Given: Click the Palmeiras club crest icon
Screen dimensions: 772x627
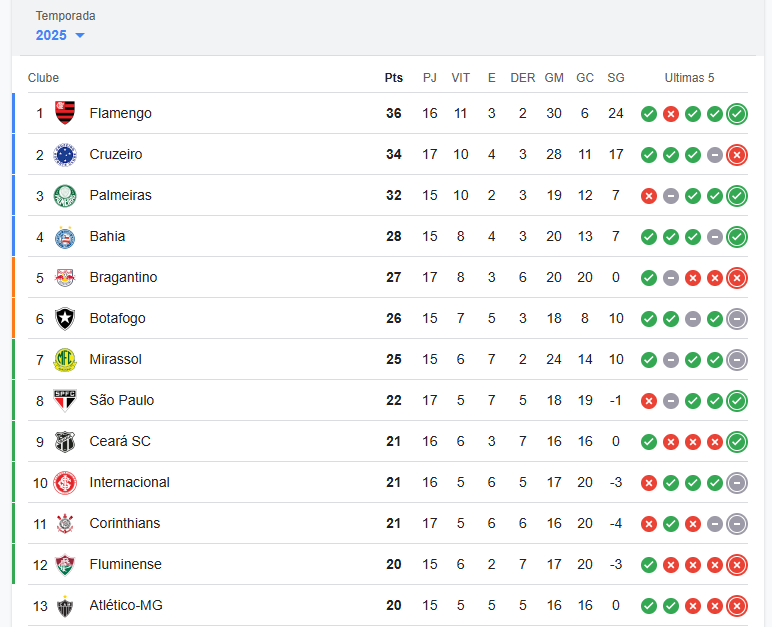Looking at the screenshot, I should coord(65,195).
